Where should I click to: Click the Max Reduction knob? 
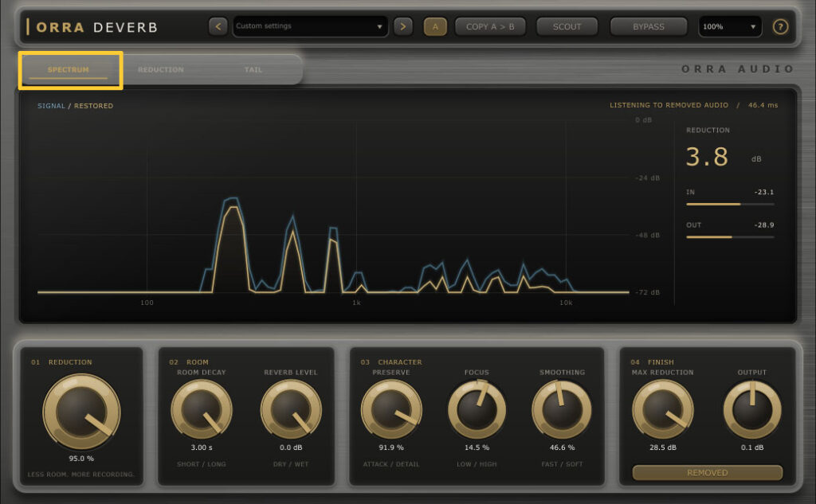(x=662, y=409)
